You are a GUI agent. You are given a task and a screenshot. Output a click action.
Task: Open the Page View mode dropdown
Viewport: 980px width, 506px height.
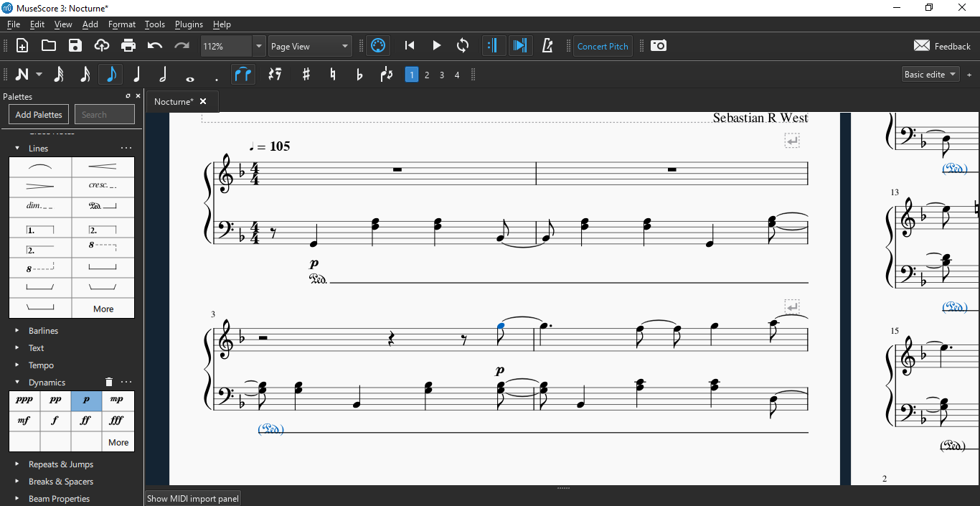point(311,46)
